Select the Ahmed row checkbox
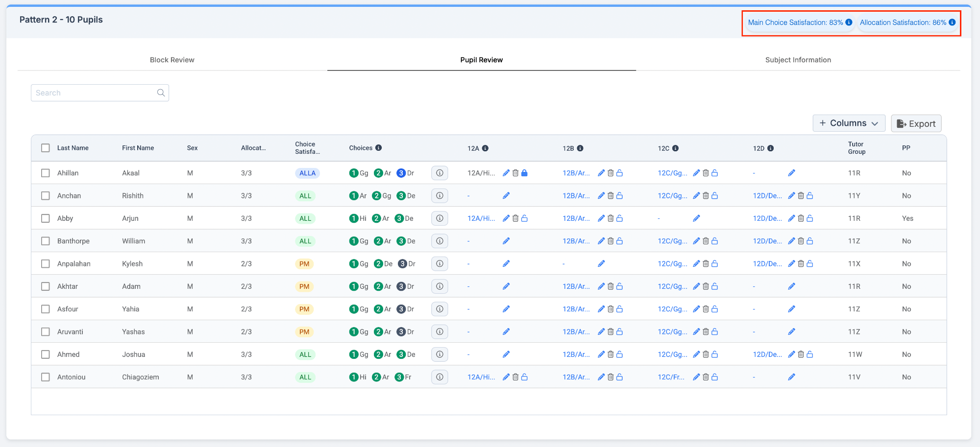 (x=46, y=354)
